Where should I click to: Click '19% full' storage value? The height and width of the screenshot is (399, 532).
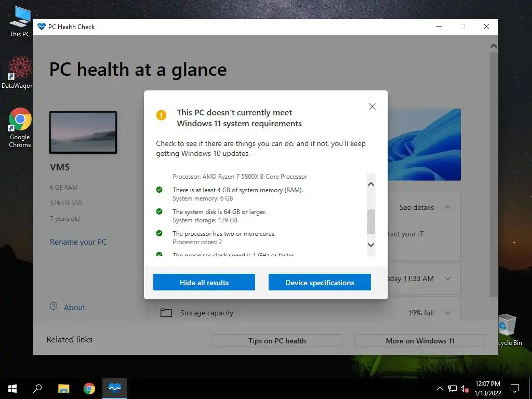pyautogui.click(x=421, y=313)
